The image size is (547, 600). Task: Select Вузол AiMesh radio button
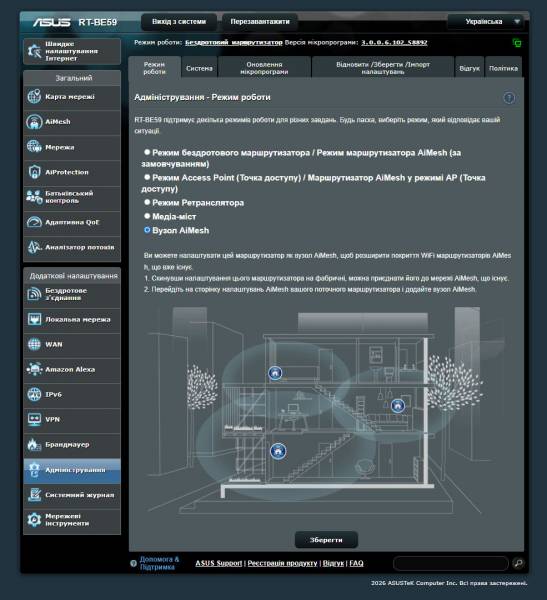[x=147, y=230]
